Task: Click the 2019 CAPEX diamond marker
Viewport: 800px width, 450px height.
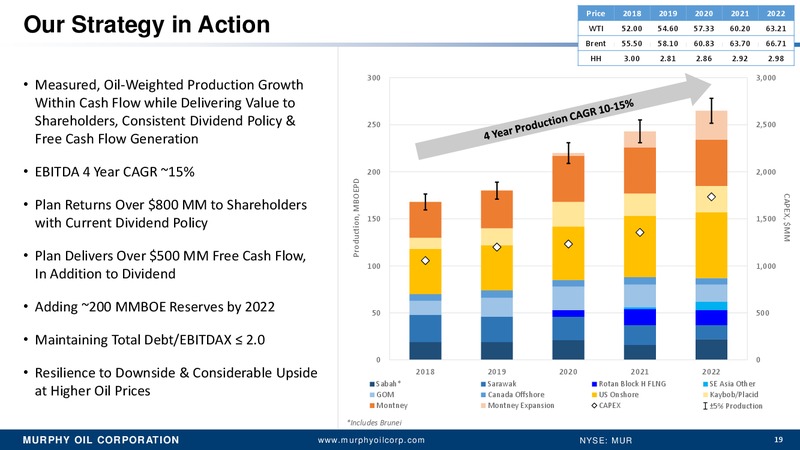Action: point(496,247)
